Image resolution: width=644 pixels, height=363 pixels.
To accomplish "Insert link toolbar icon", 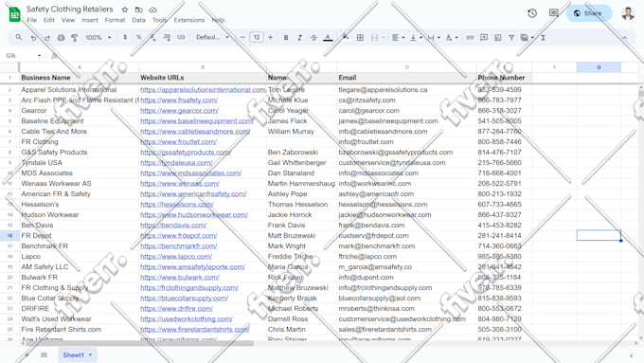I will pos(470,38).
